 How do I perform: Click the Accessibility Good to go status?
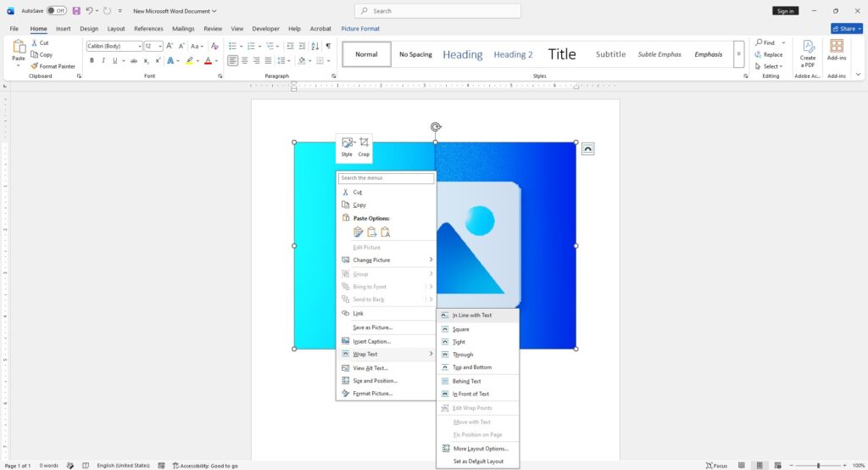coord(205,466)
